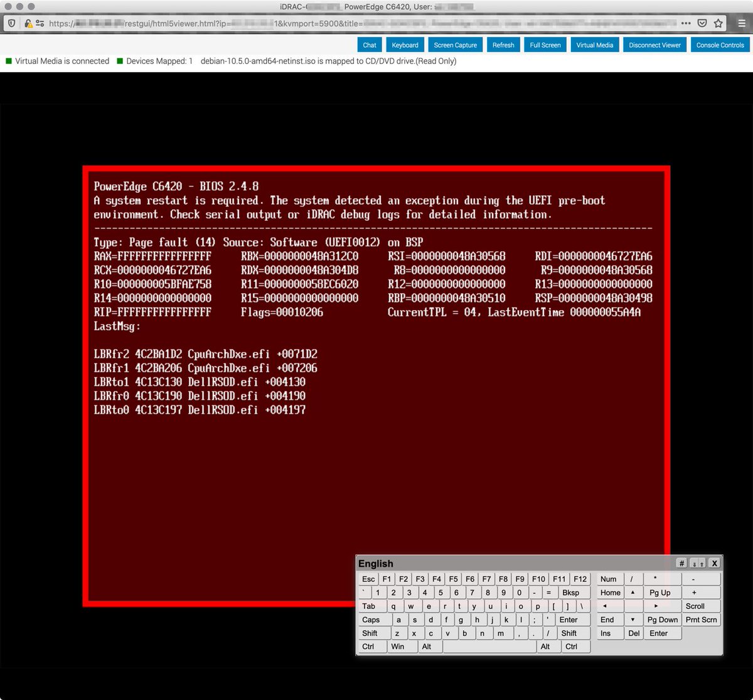The height and width of the screenshot is (700, 753).
Task: Click the Del key
Action: (x=634, y=633)
